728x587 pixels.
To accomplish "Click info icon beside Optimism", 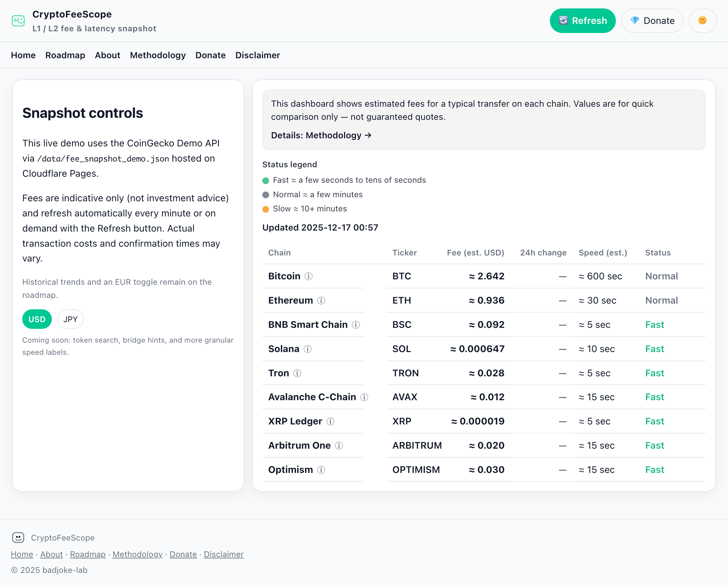I will click(x=321, y=470).
